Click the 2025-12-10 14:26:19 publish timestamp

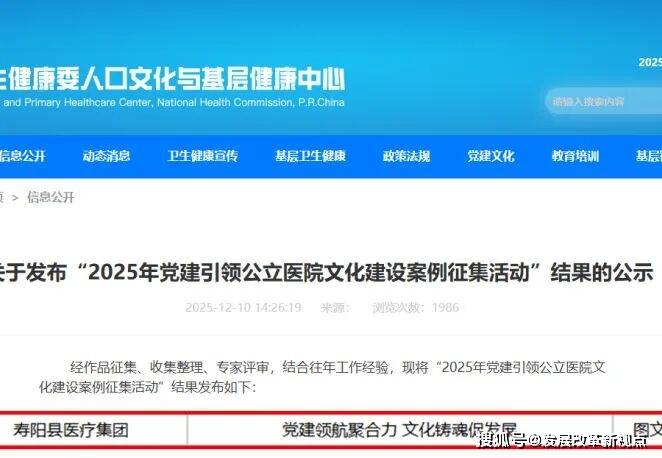point(243,307)
